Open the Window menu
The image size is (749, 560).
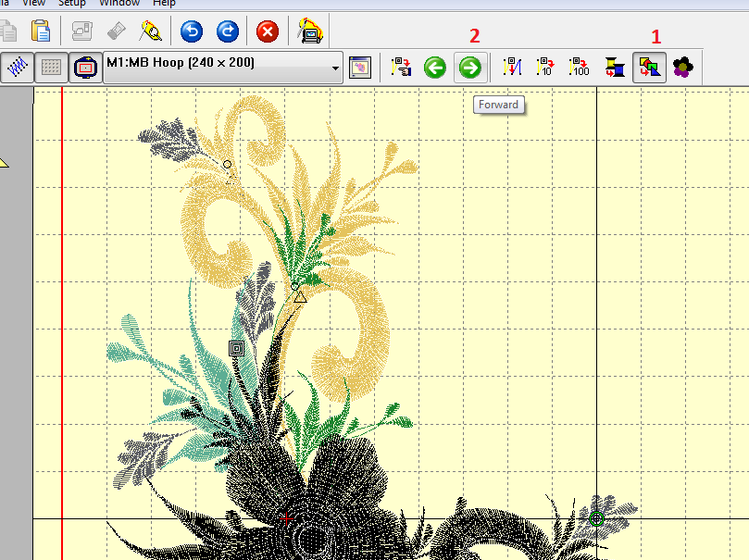point(119,4)
